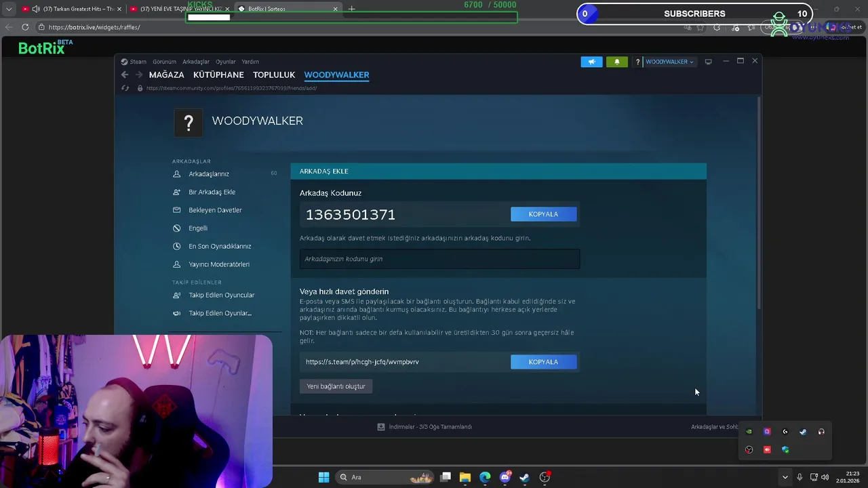Click WOODYWALKER profile avatar placeholder

189,123
